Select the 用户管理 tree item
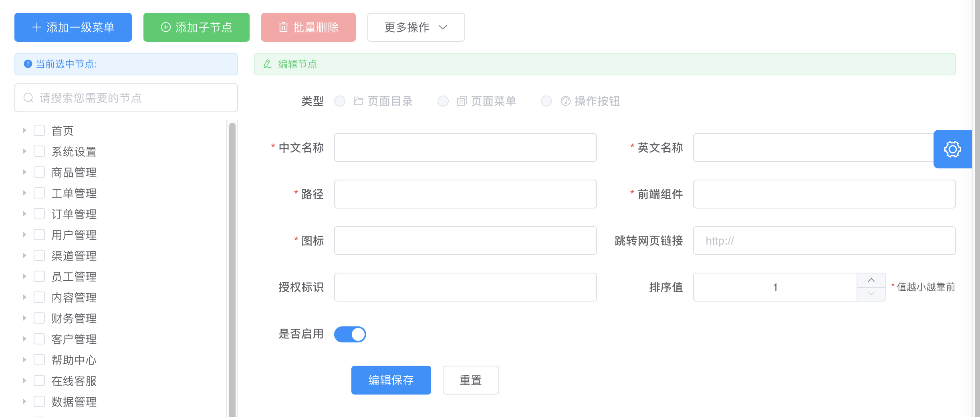This screenshot has width=980, height=417. coord(74,234)
